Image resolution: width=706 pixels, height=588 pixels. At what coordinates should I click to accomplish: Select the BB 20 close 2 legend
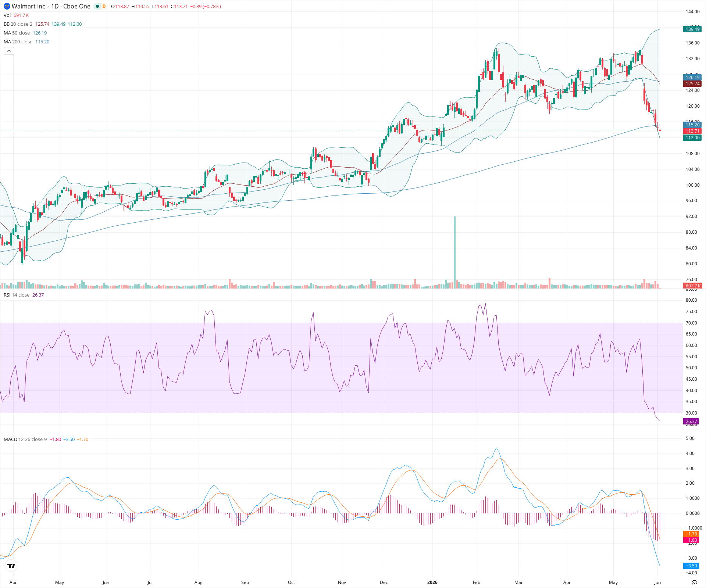coord(18,24)
